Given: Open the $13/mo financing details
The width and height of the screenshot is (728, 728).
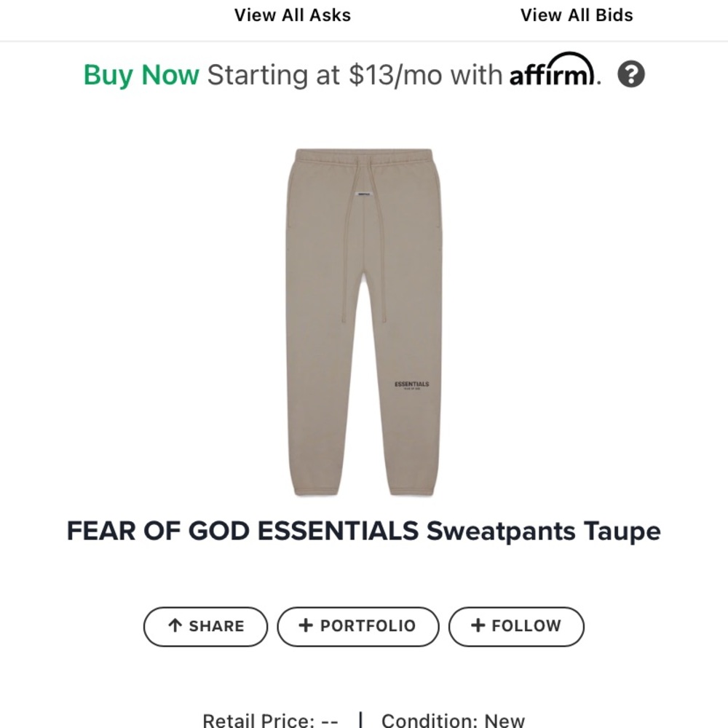Looking at the screenshot, I should click(357, 74).
